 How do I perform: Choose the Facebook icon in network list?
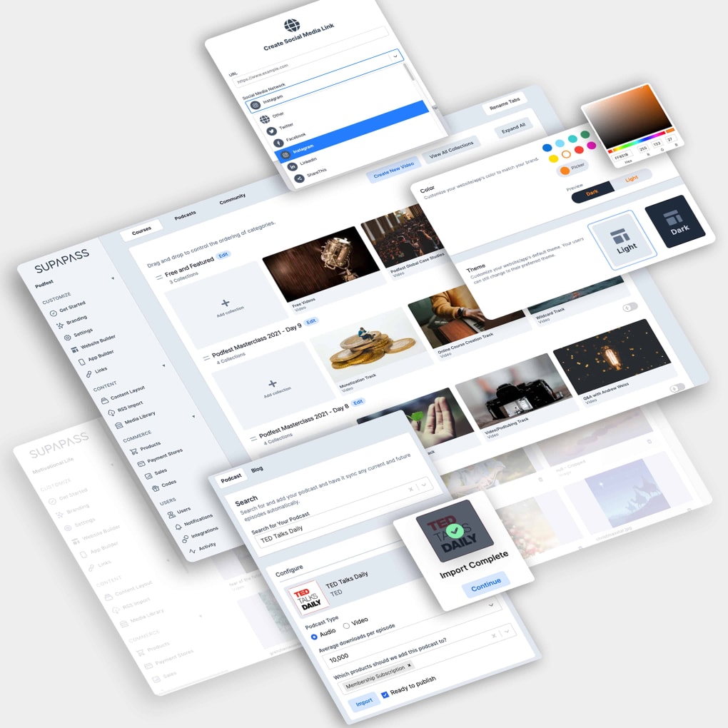(x=278, y=143)
